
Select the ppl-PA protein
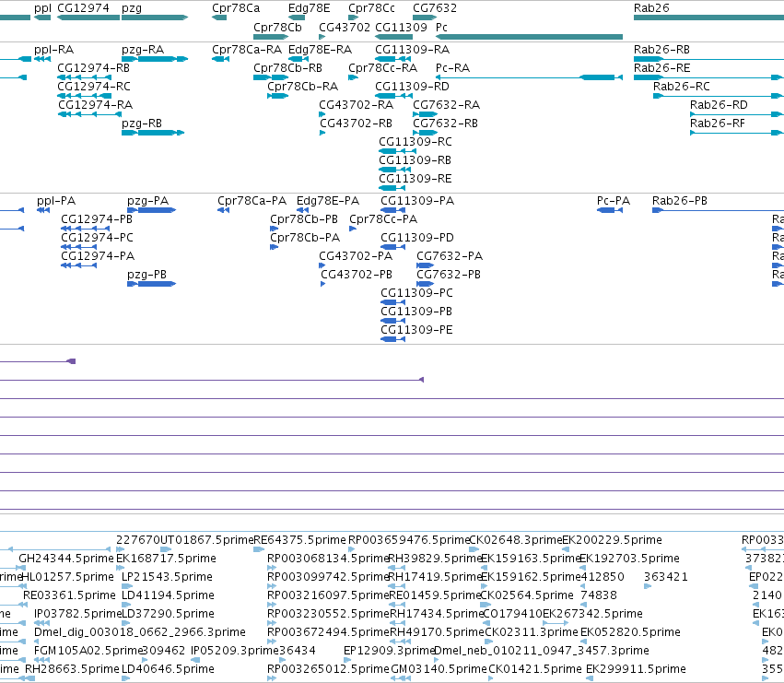click(x=43, y=210)
